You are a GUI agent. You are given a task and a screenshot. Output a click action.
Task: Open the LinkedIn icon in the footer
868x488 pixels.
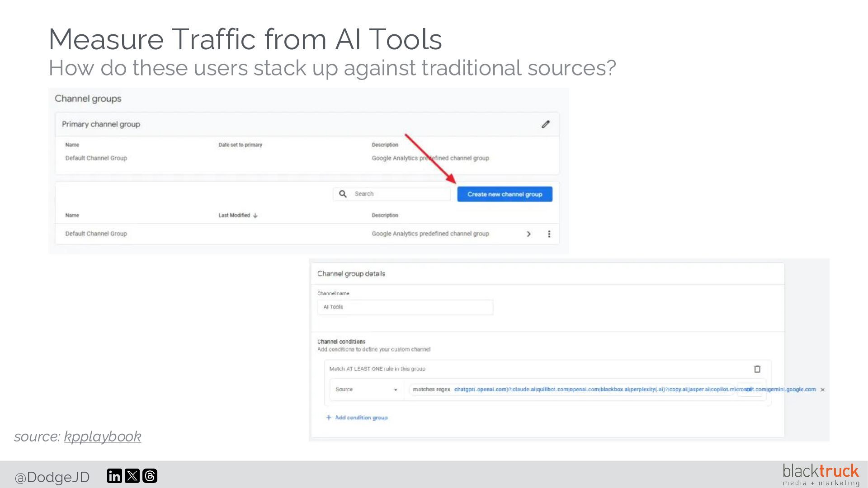114,476
